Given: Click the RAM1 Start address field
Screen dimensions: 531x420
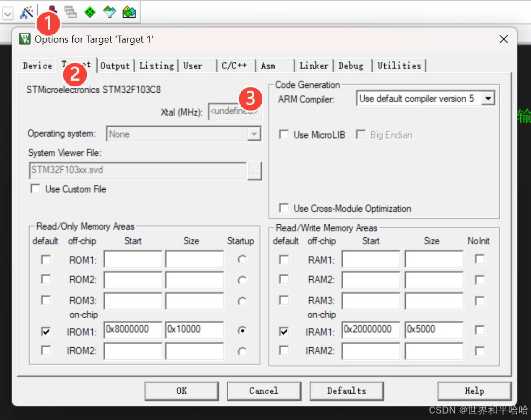Looking at the screenshot, I should click(371, 259).
